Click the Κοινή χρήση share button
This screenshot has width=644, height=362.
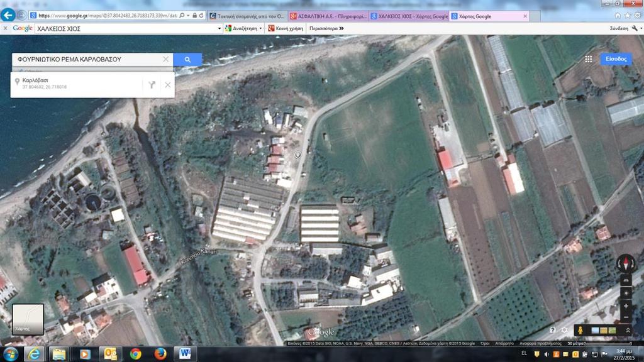tap(285, 28)
